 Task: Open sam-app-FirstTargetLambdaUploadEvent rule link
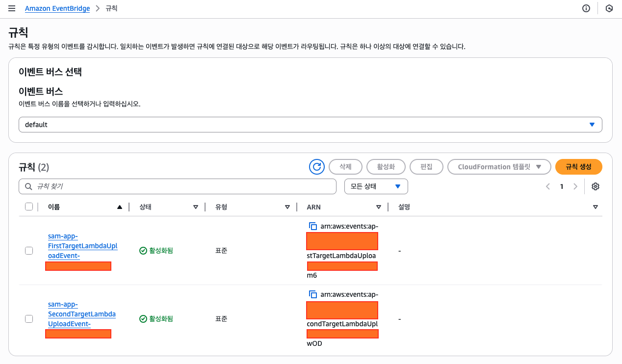click(82, 246)
